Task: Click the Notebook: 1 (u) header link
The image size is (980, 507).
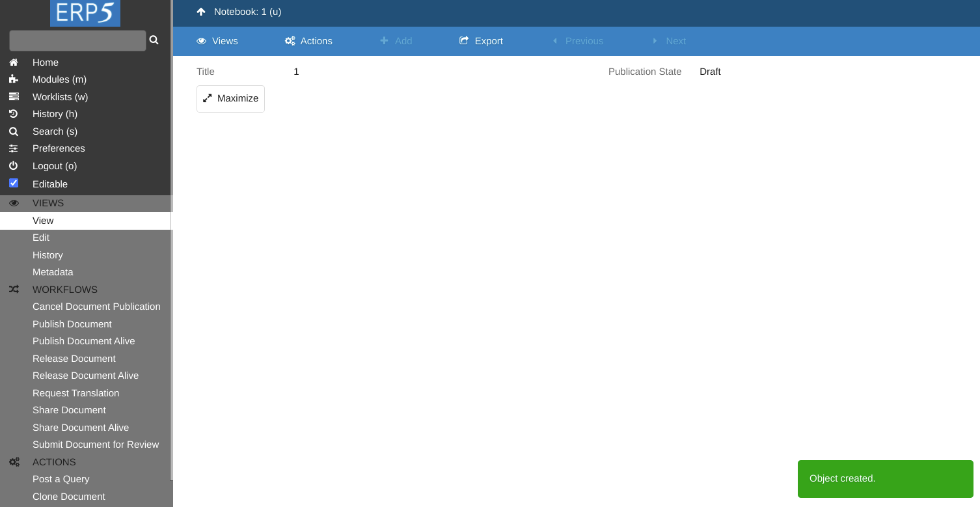Action: click(247, 12)
